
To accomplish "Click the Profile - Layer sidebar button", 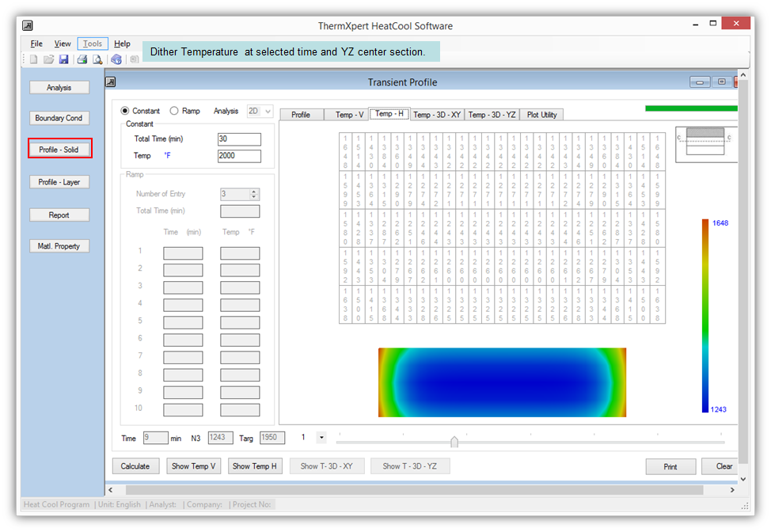I will coord(59,182).
